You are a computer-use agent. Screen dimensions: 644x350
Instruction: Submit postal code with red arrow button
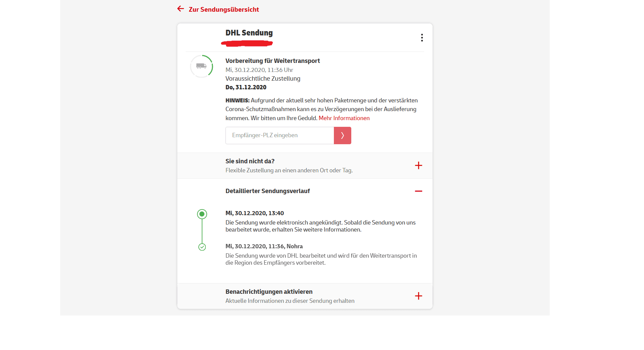pos(343,136)
